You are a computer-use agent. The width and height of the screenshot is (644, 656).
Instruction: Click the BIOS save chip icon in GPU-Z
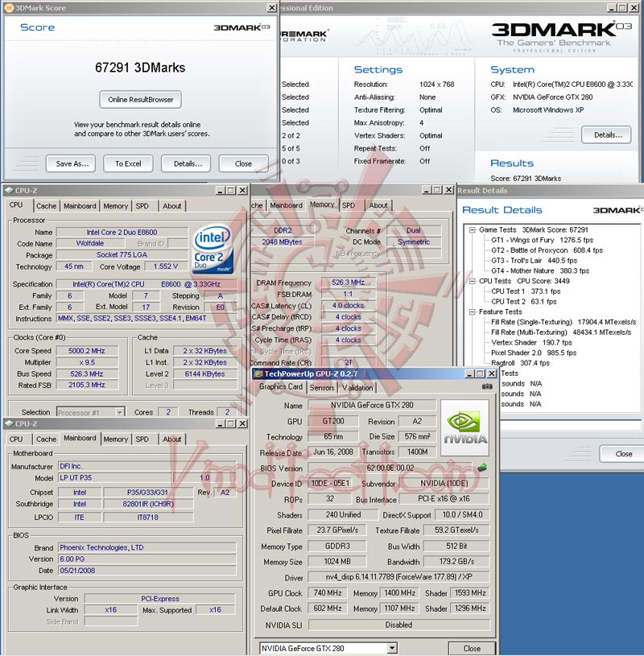(x=482, y=468)
